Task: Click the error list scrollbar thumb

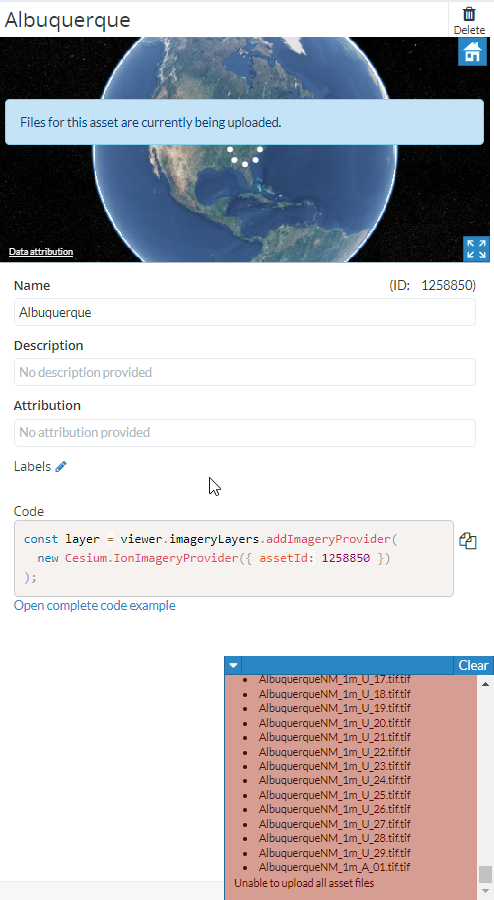Action: click(485, 874)
